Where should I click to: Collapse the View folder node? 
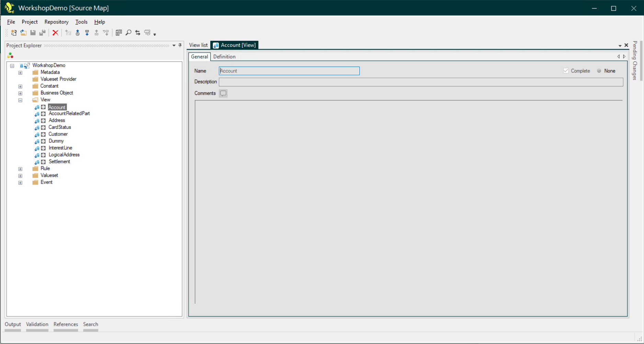click(x=20, y=100)
